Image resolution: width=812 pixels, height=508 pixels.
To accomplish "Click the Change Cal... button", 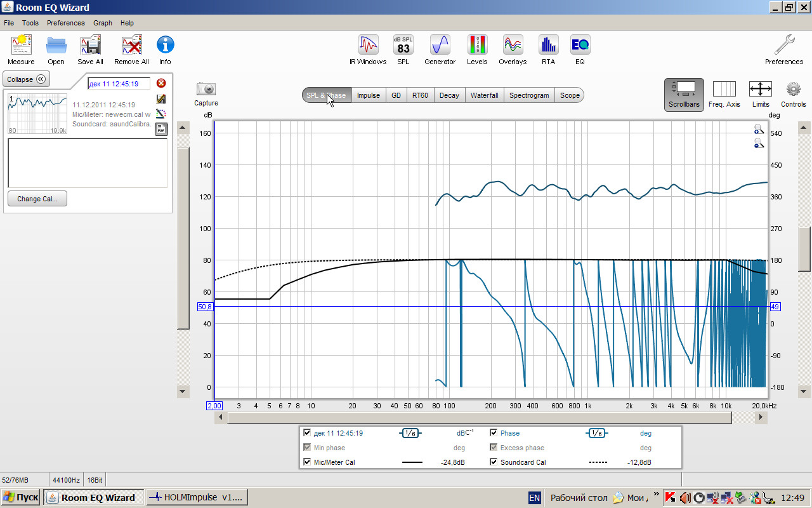I will pyautogui.click(x=37, y=199).
